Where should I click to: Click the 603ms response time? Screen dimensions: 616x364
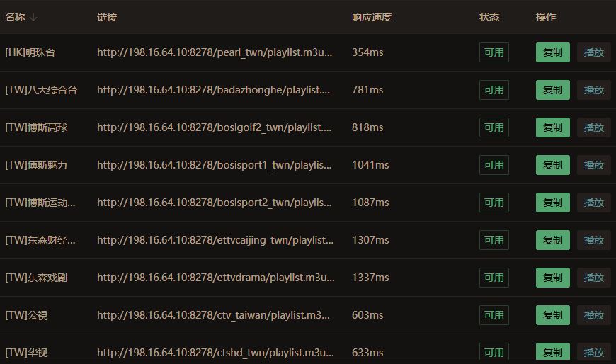pyautogui.click(x=367, y=315)
